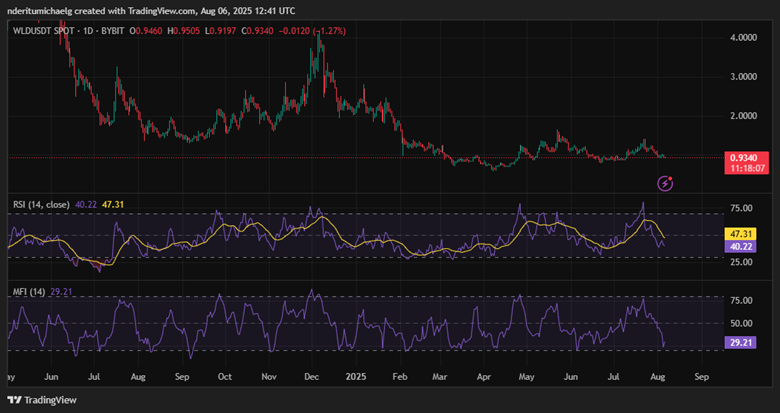Click the red 0.9340 current price tag
Image resolution: width=780 pixels, height=413 pixels.
click(744, 157)
